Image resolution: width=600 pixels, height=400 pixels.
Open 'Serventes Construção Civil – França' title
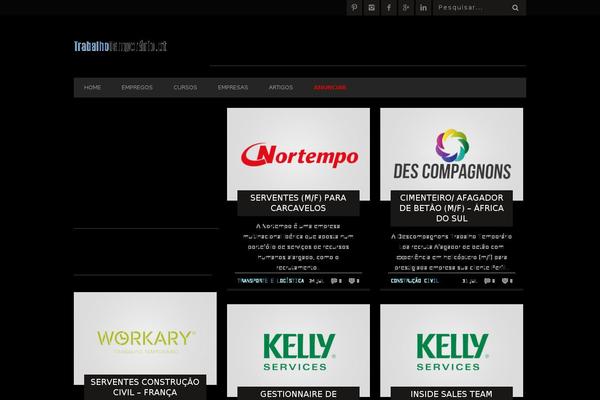pyautogui.click(x=145, y=387)
